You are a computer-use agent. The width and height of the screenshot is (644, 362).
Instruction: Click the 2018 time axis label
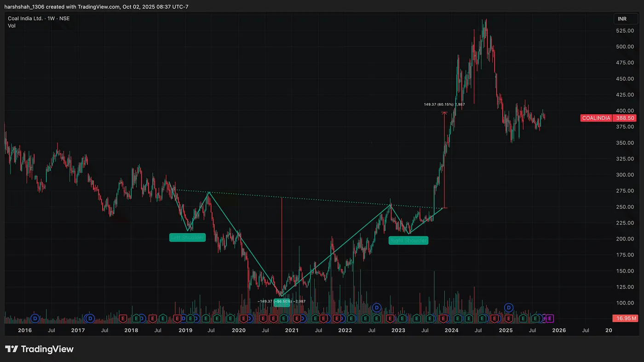(131, 330)
